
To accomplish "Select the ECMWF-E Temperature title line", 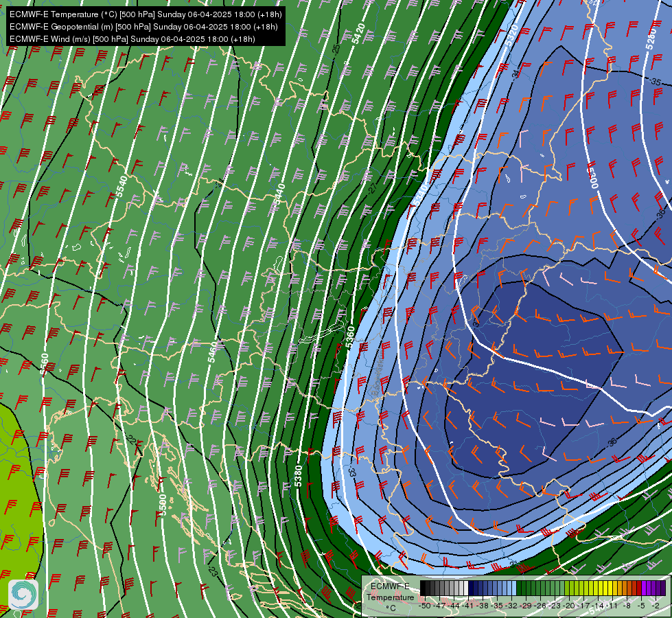I will coord(146,14).
